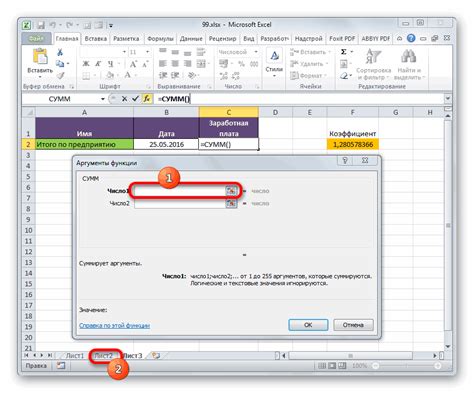Switch to the Формулы ribbon tab
474x393 pixels.
[160, 39]
